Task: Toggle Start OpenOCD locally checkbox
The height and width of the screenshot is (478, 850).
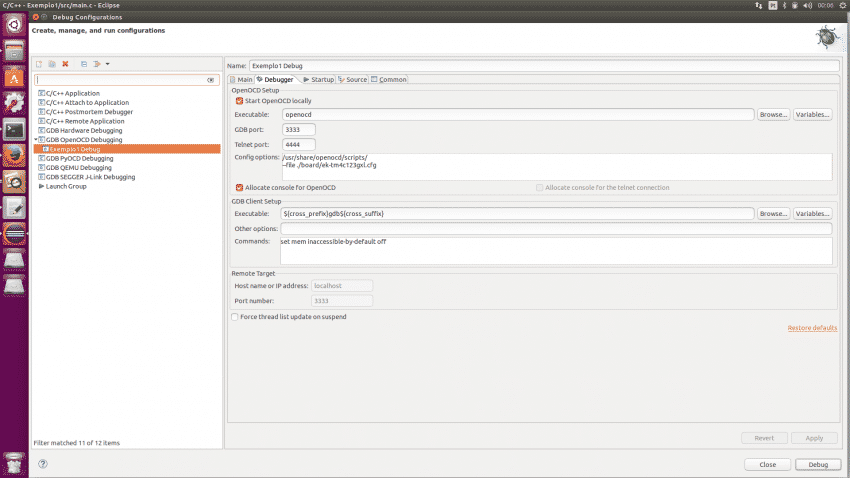Action: tap(239, 101)
